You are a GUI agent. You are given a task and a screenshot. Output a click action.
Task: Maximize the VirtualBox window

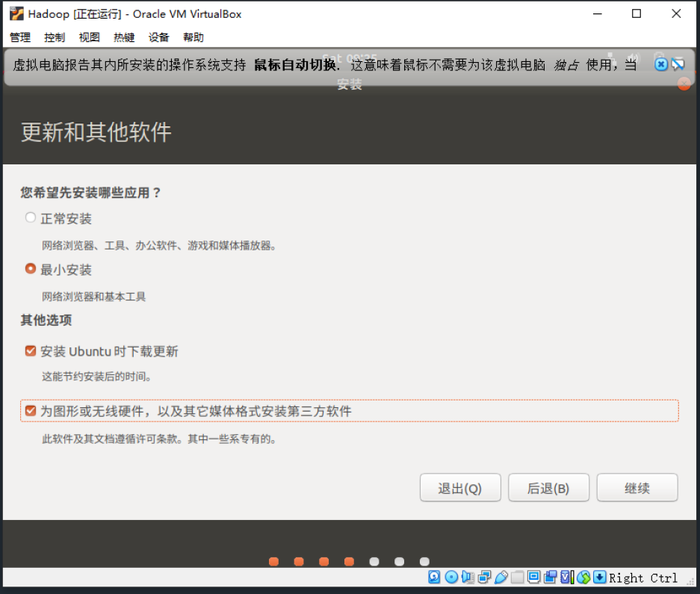pyautogui.click(x=636, y=14)
